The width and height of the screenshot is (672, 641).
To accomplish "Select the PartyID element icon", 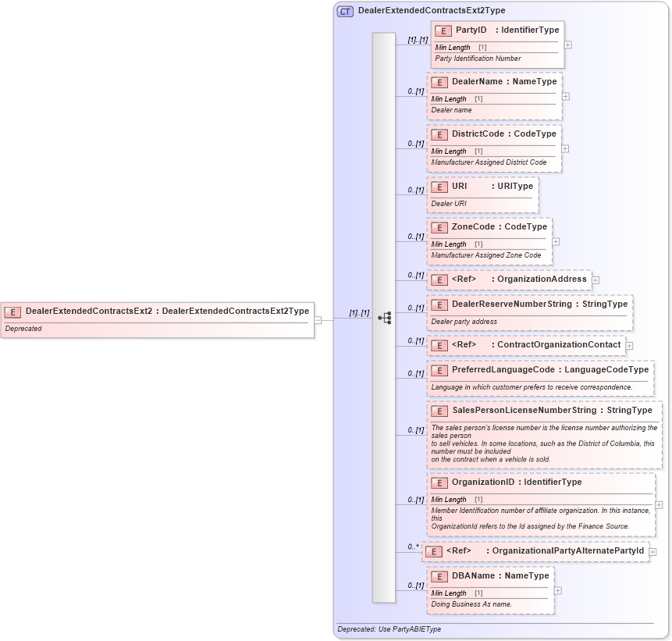I will pos(442,30).
